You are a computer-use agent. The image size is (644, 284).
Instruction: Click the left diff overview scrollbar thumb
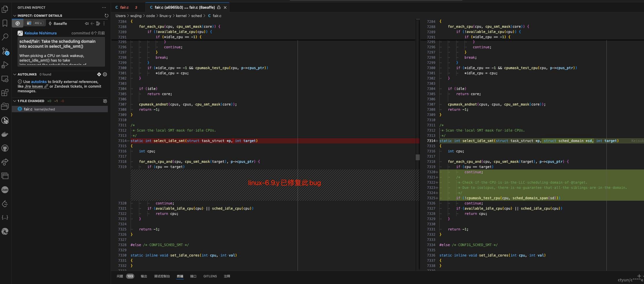pyautogui.click(x=417, y=157)
